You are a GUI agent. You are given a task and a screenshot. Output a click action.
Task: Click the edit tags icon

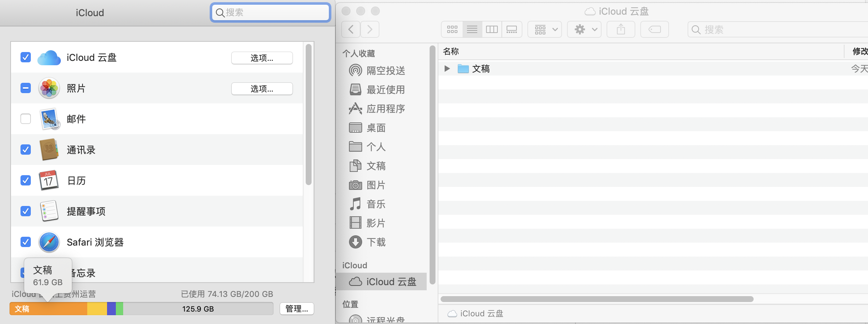click(654, 29)
